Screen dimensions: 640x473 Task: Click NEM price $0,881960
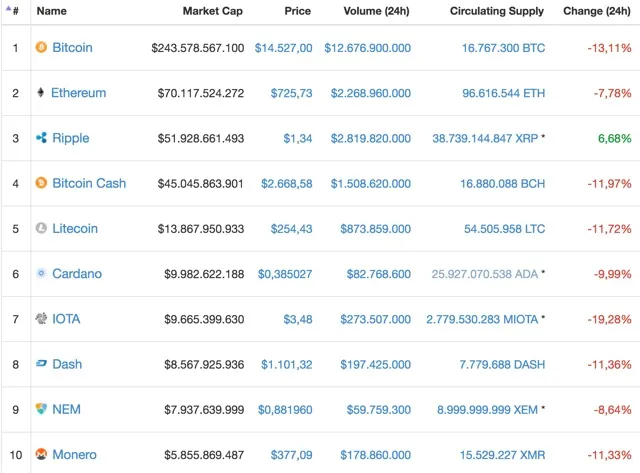coord(285,410)
